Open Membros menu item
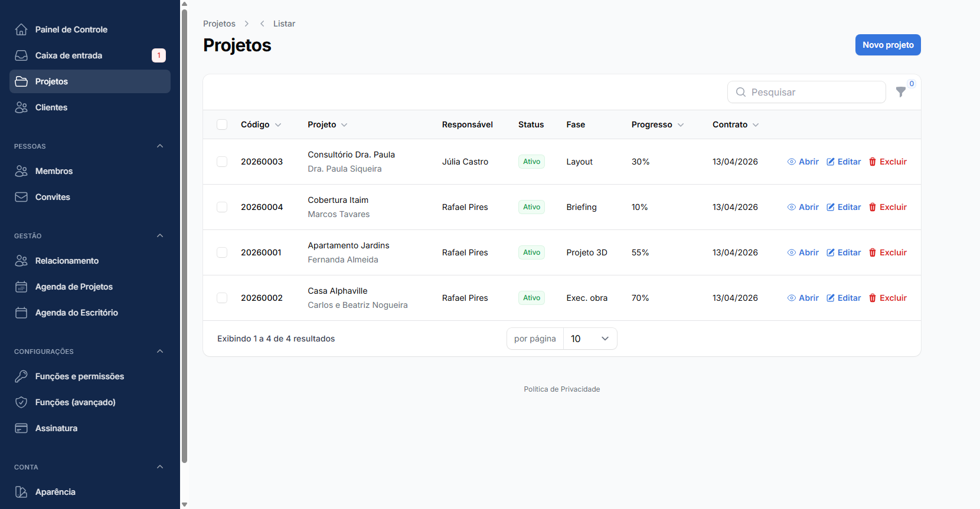 (x=90, y=171)
